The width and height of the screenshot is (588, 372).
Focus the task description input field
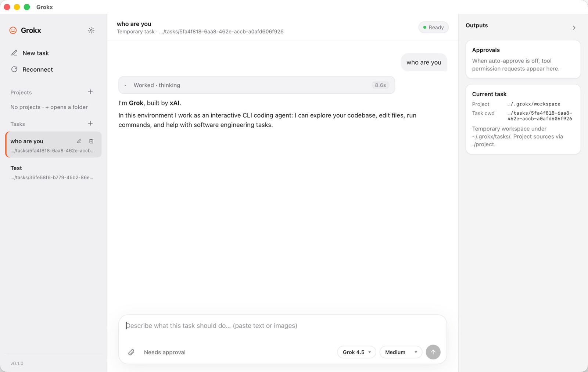283,326
